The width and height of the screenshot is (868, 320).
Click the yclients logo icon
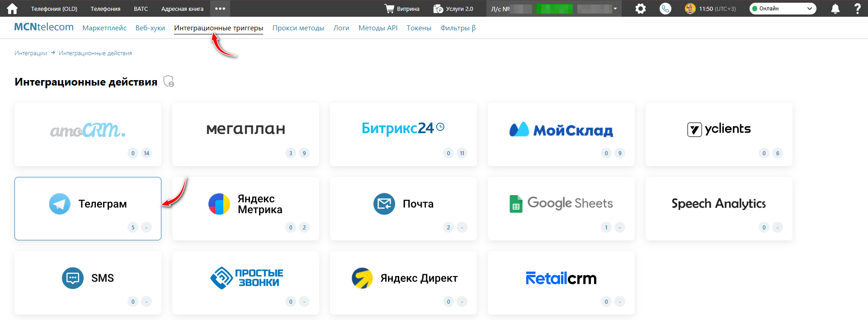694,130
